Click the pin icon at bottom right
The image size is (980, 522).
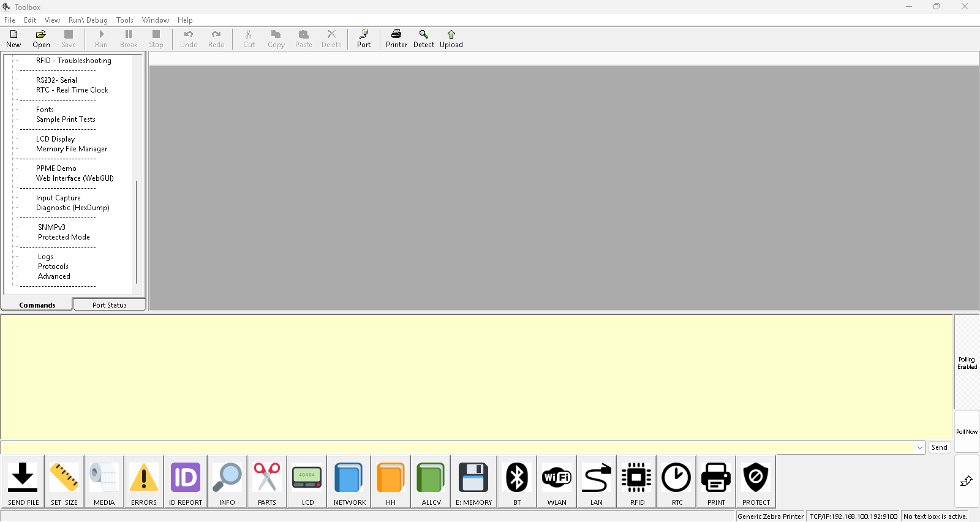coord(967,481)
